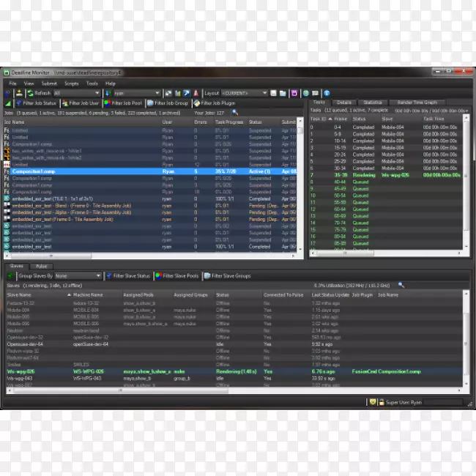Click the yellow shield icon in the status bar
Screen dimensions: 476x476
[x=373, y=402]
